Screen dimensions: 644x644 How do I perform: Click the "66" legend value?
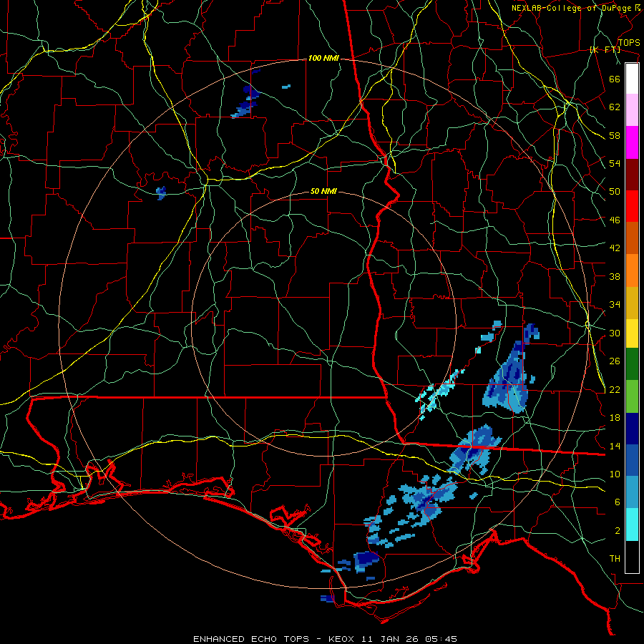click(x=615, y=79)
